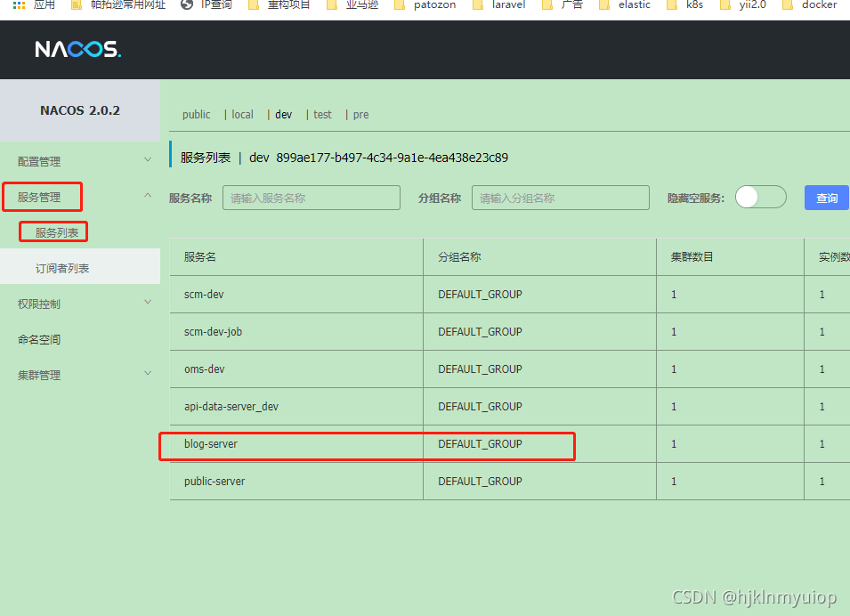Open the 重构项目 bookmark folder
The width and height of the screenshot is (850, 616).
point(279,4)
